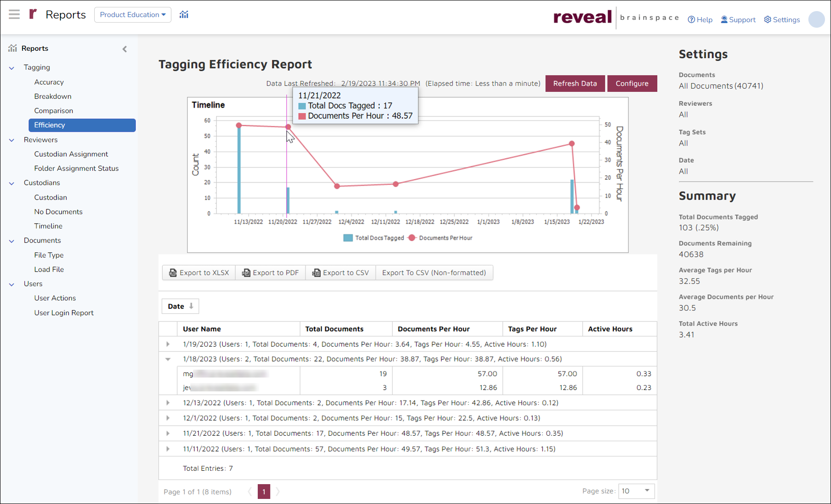
Task: Collapse the Users section
Action: point(12,285)
